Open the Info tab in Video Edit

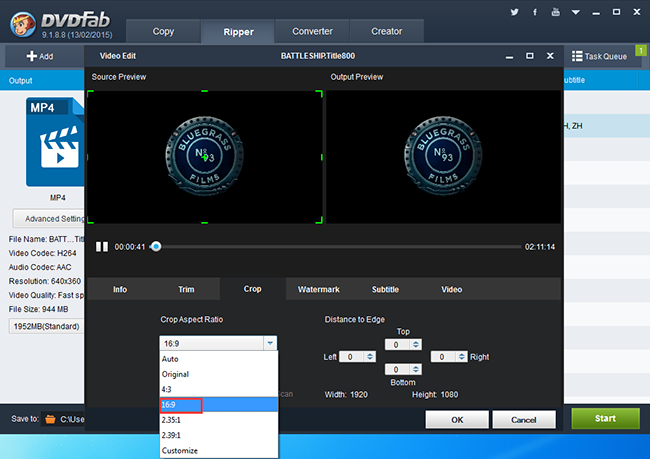[120, 289]
